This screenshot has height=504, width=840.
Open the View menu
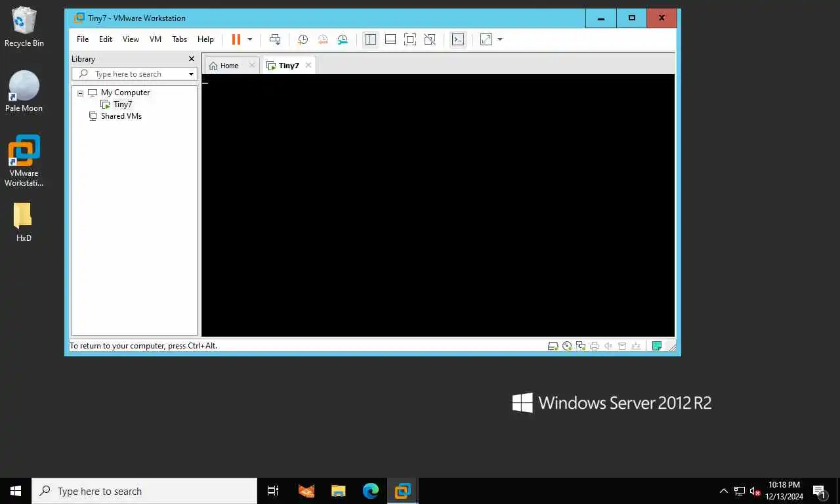(131, 39)
